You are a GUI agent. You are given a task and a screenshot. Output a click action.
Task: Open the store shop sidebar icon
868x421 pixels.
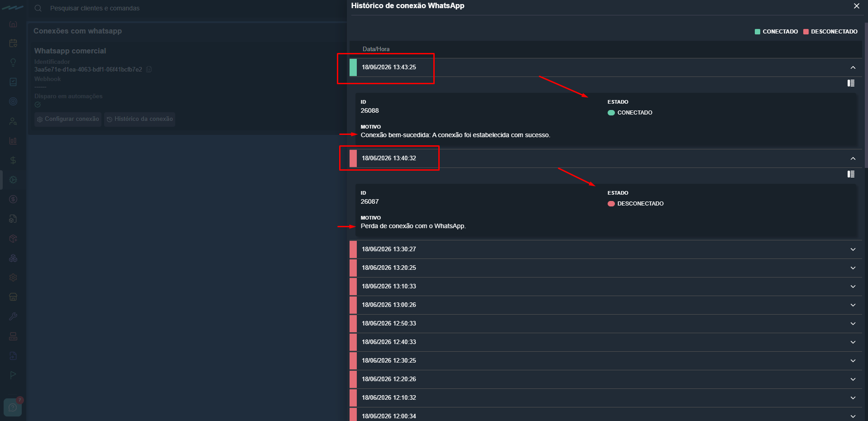pyautogui.click(x=13, y=297)
